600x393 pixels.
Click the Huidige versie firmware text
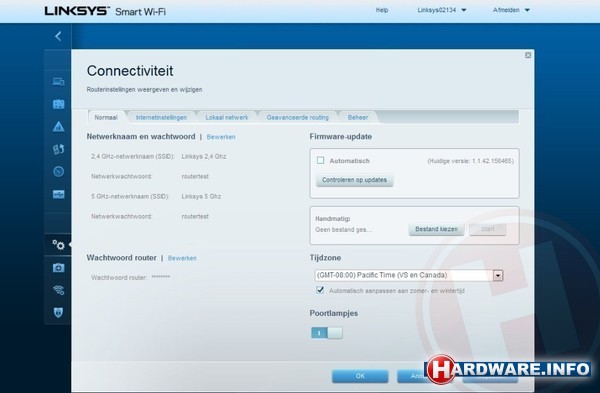click(470, 161)
